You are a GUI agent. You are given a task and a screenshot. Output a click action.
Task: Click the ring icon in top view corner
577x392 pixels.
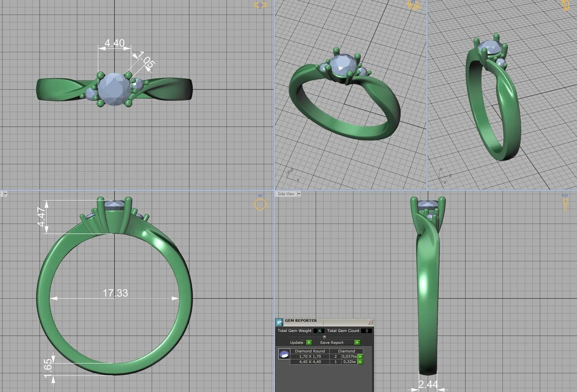[260, 5]
